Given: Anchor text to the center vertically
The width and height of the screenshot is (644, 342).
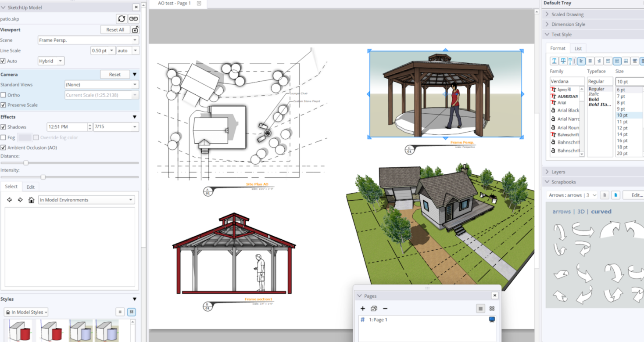Looking at the screenshot, I should click(617, 61).
